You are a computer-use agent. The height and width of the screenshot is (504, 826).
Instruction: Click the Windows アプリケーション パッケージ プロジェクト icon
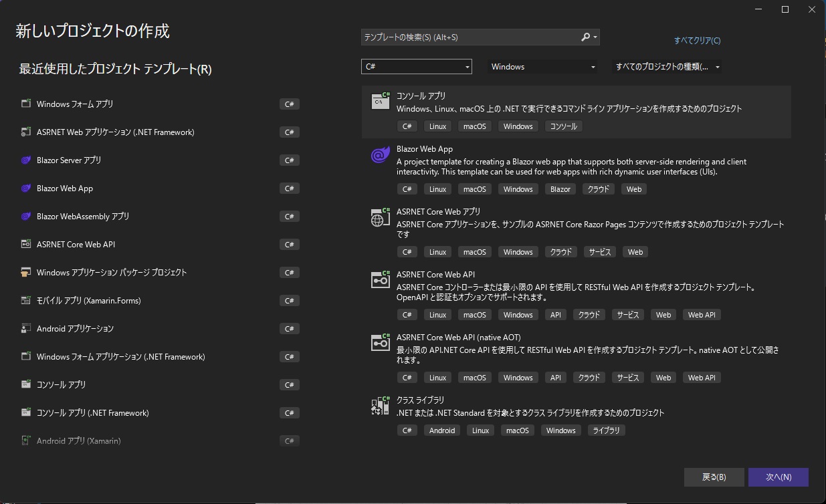tap(26, 272)
